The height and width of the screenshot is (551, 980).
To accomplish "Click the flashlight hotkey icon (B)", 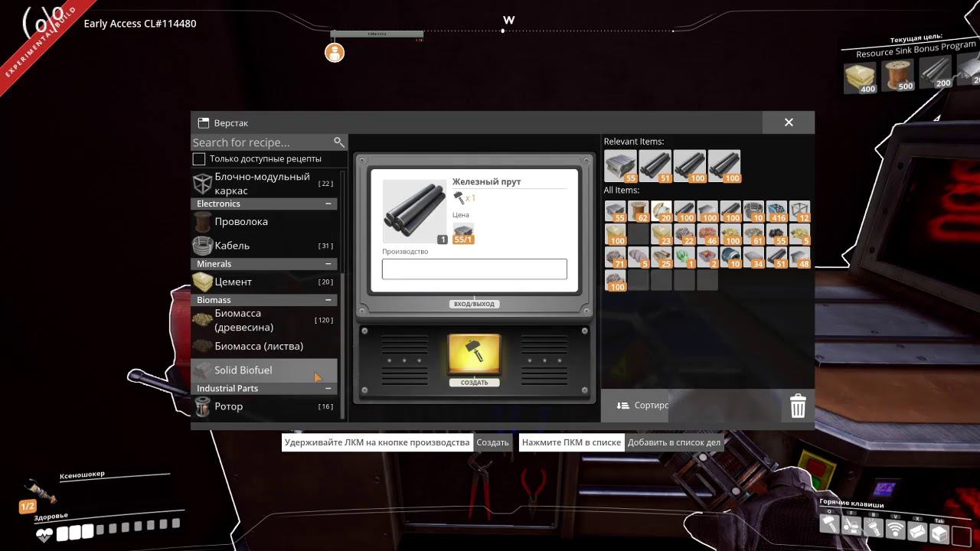I will point(873,527).
